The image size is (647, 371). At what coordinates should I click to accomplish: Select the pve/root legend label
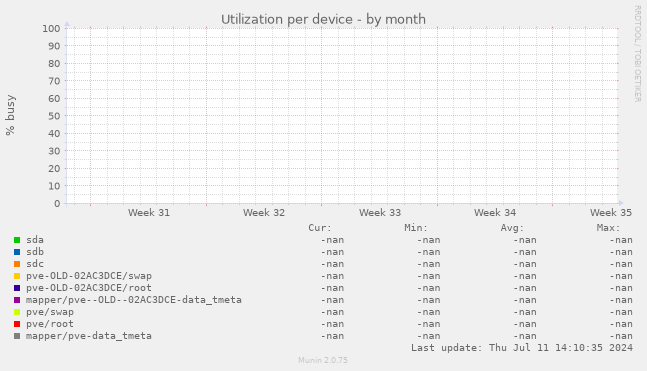[50, 324]
